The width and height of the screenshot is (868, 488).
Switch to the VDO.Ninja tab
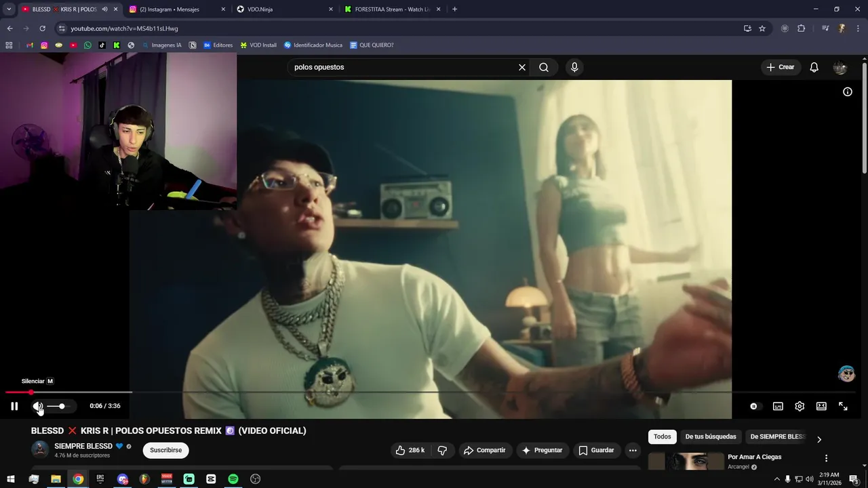point(285,9)
